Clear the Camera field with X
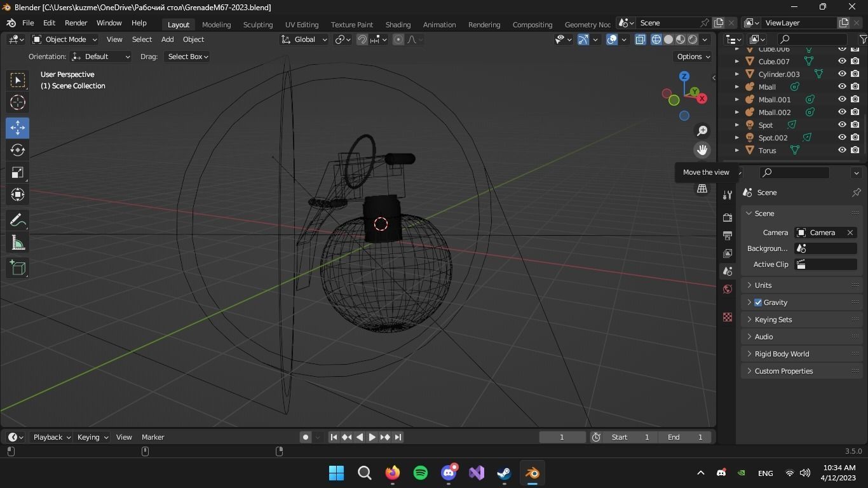 (x=850, y=233)
